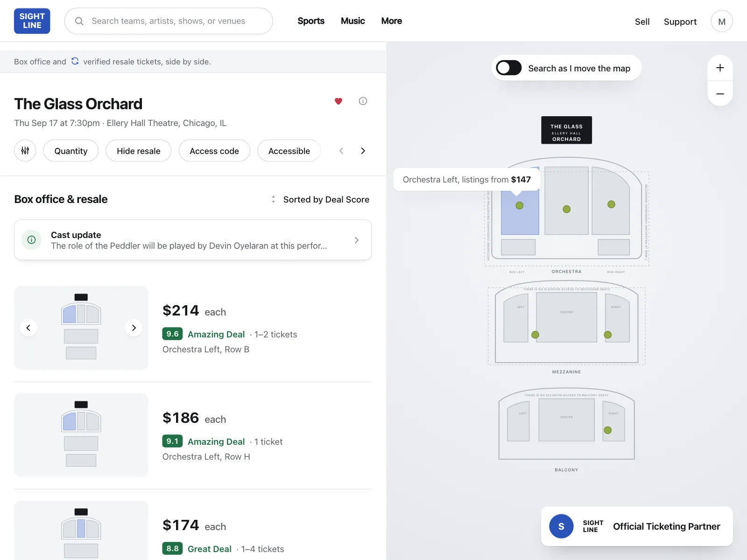Go to the Sell page

pyautogui.click(x=642, y=21)
